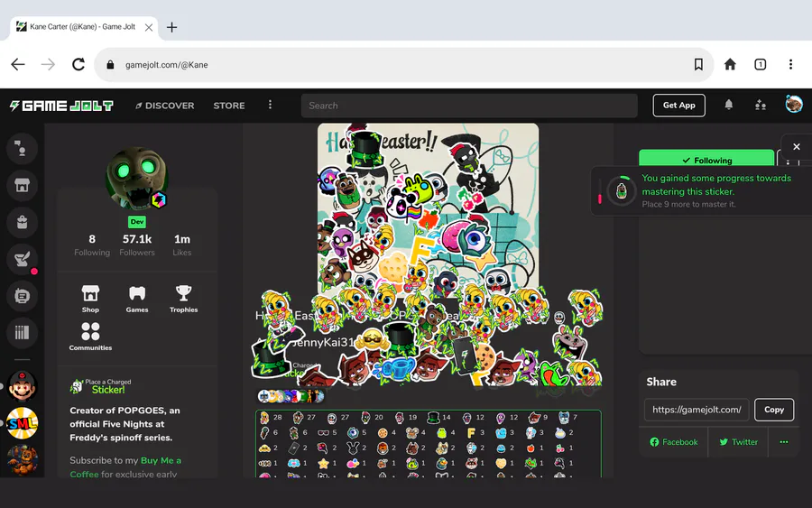This screenshot has height=508, width=812.
Task: Open the Freddy bear community in sidebar
Action: (22, 460)
